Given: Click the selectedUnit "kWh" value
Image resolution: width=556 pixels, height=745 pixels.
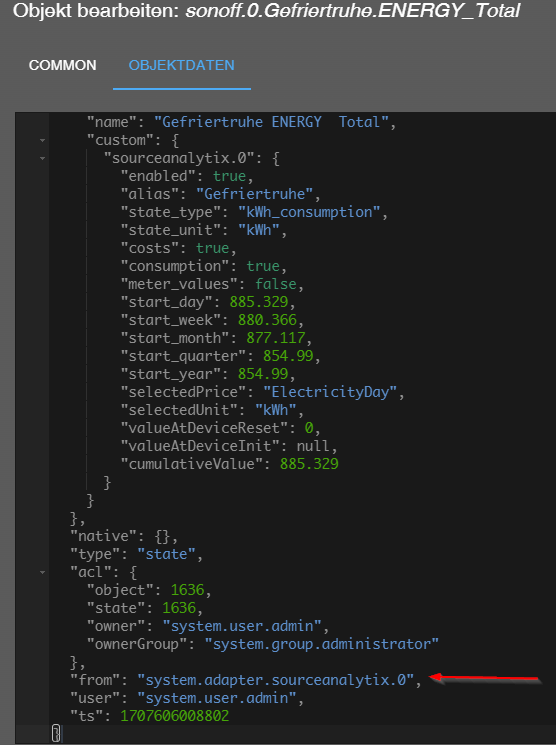Looking at the screenshot, I should (276, 411).
